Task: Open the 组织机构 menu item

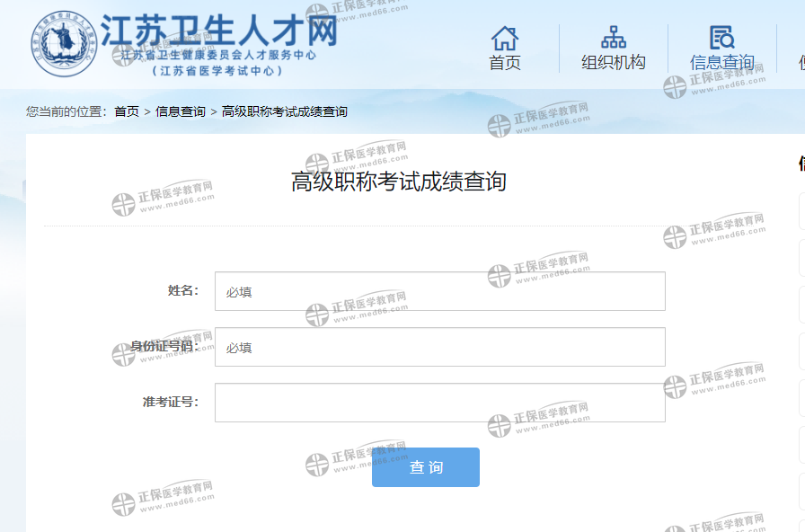Action: click(x=614, y=65)
